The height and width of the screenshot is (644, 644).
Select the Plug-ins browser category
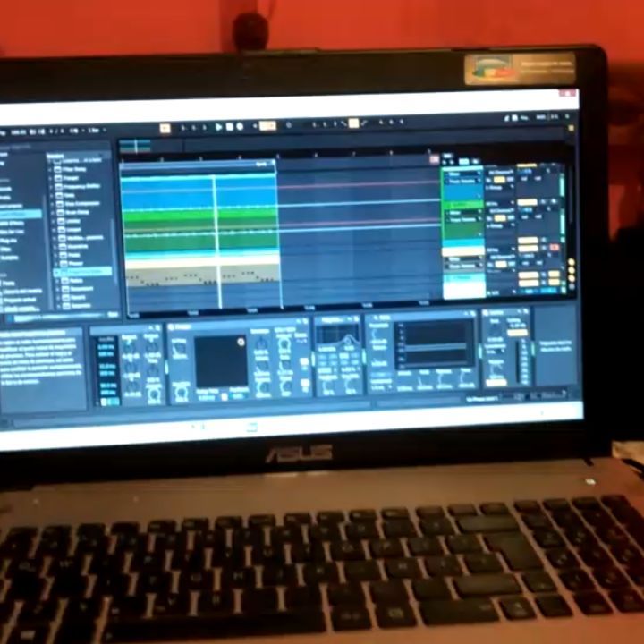(9, 241)
